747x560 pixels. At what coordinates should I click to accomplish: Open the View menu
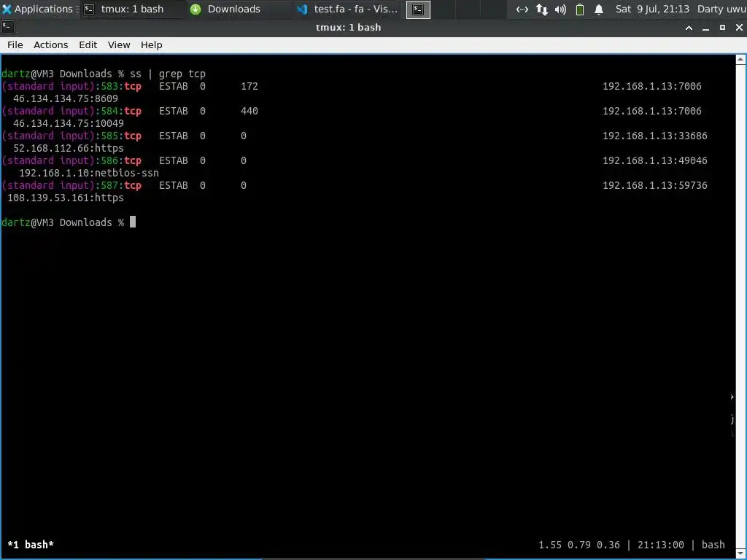tap(119, 44)
